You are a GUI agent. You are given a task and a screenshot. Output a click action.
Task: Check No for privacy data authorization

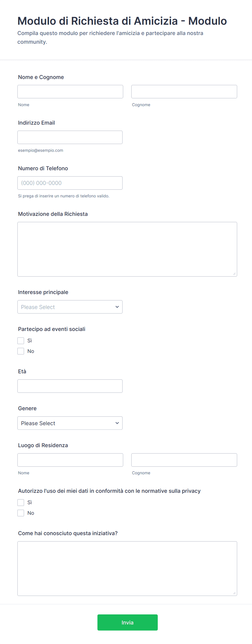coord(21,513)
